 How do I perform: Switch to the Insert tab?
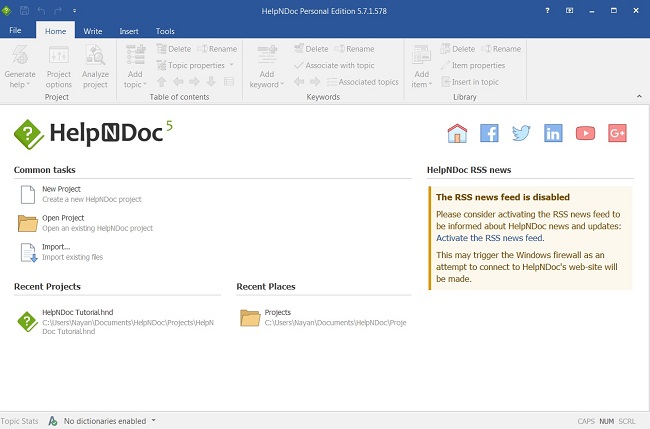click(129, 31)
